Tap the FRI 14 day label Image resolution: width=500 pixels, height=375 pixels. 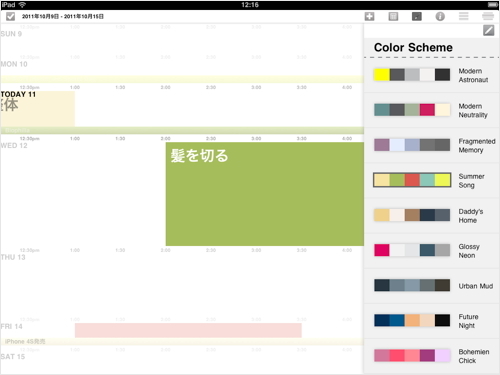[12, 327]
